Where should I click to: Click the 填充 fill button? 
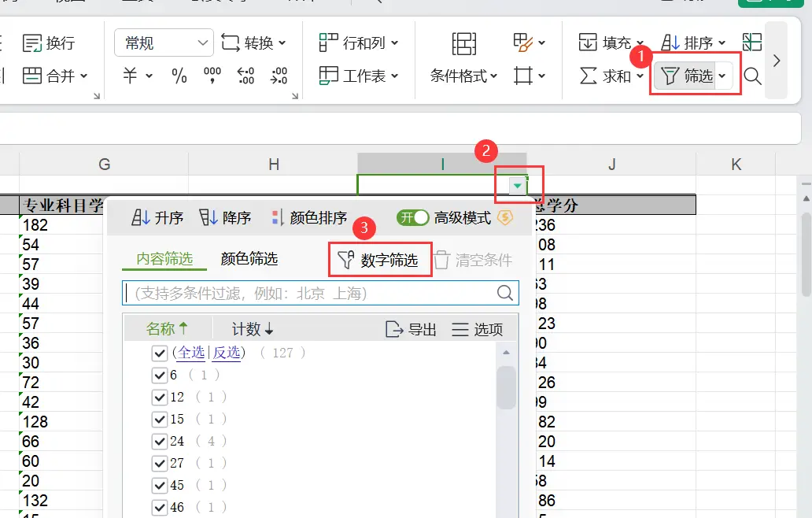[605, 43]
